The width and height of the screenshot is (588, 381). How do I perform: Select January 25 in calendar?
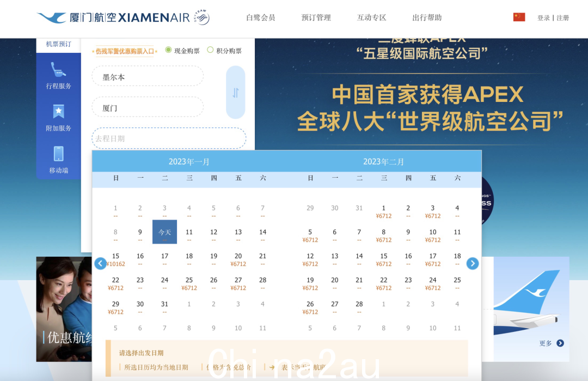pos(189,283)
